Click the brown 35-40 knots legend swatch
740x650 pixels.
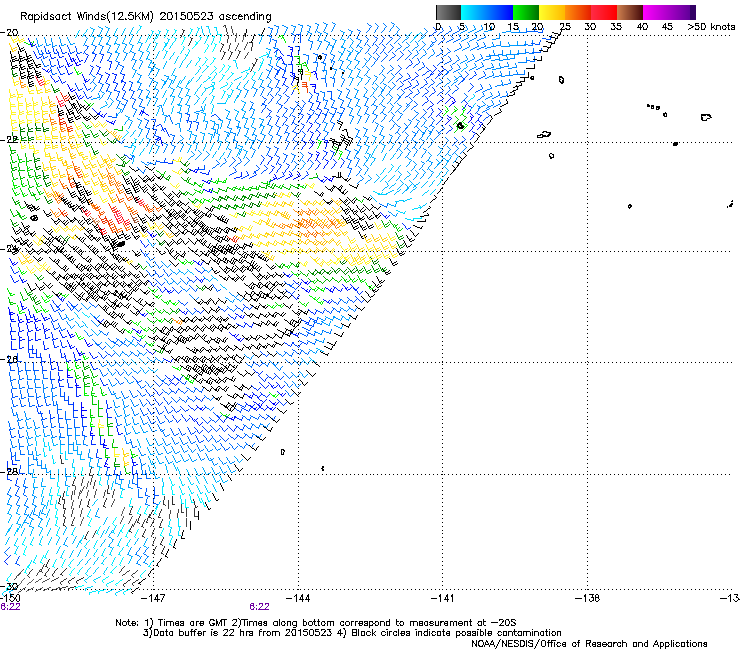point(630,12)
